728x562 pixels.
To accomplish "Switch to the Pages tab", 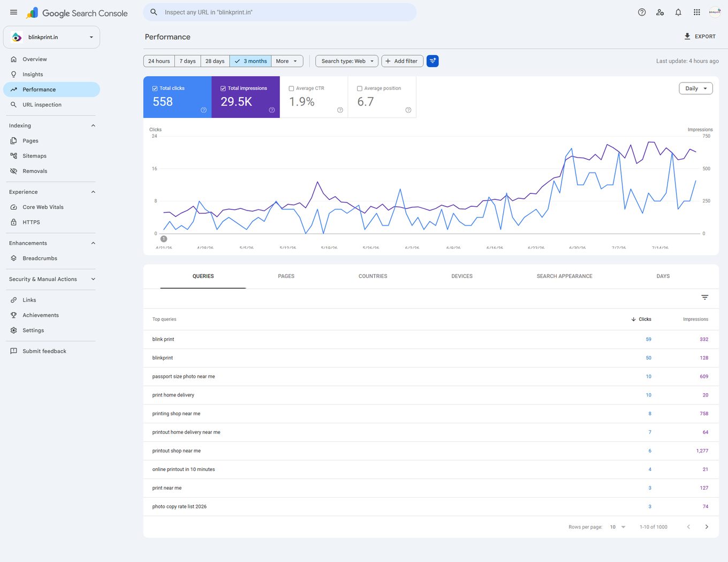I will coord(286,276).
